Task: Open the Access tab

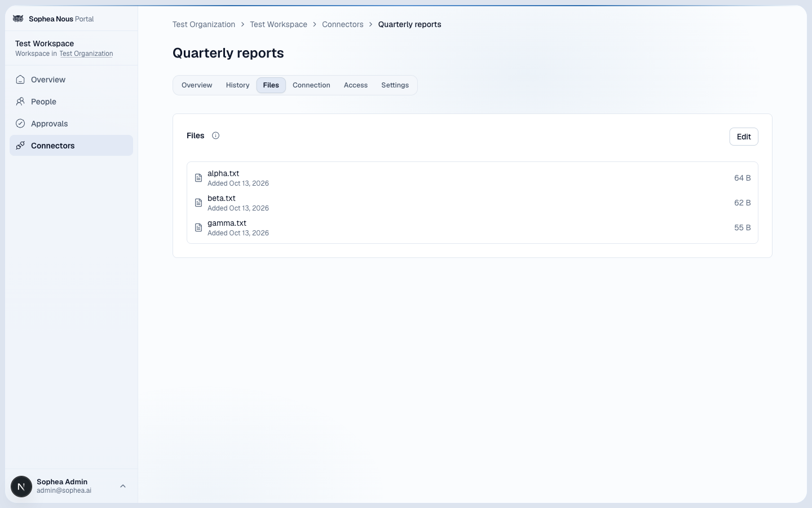Action: pos(356,85)
